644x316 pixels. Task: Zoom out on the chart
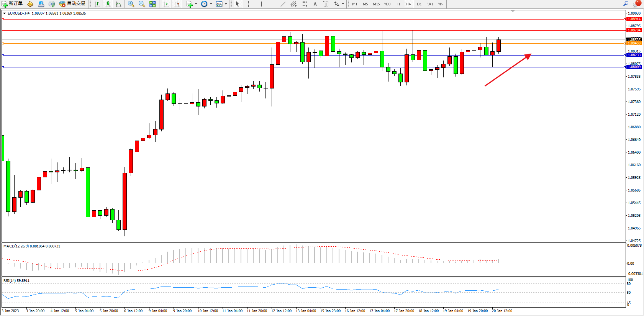pos(141,4)
